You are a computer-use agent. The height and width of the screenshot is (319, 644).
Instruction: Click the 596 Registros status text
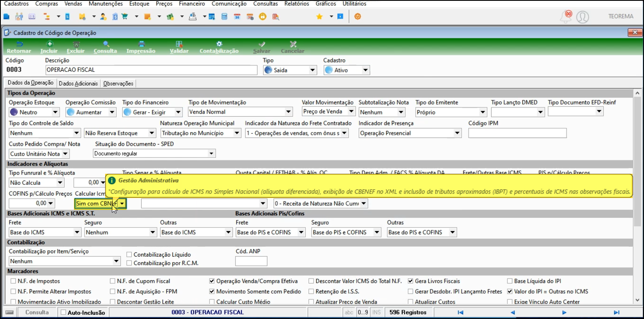coord(408,312)
